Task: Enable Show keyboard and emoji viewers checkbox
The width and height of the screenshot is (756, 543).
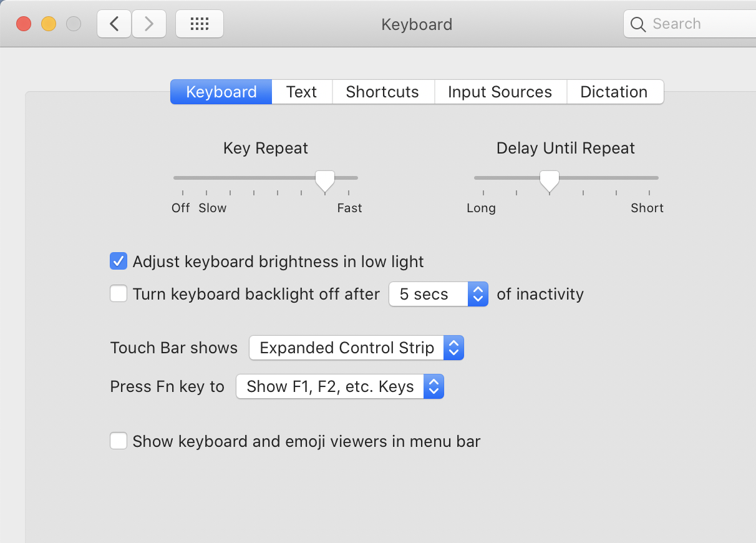Action: pos(119,442)
